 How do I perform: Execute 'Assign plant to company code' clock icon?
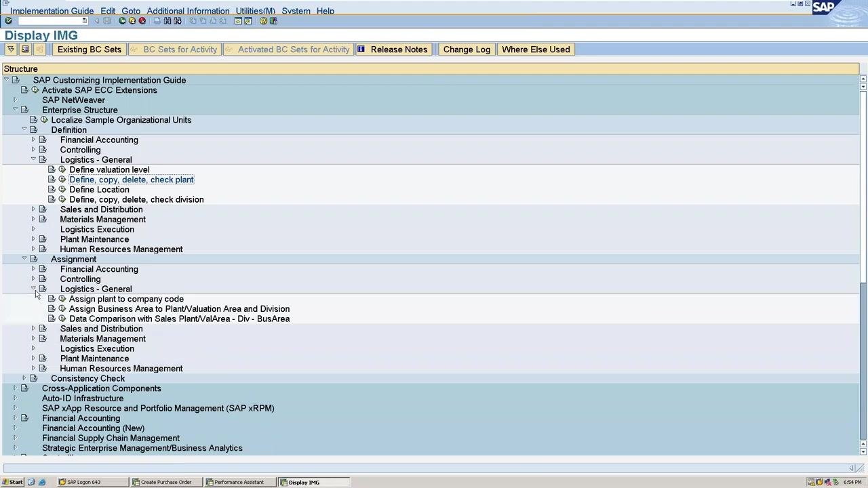[x=62, y=299]
